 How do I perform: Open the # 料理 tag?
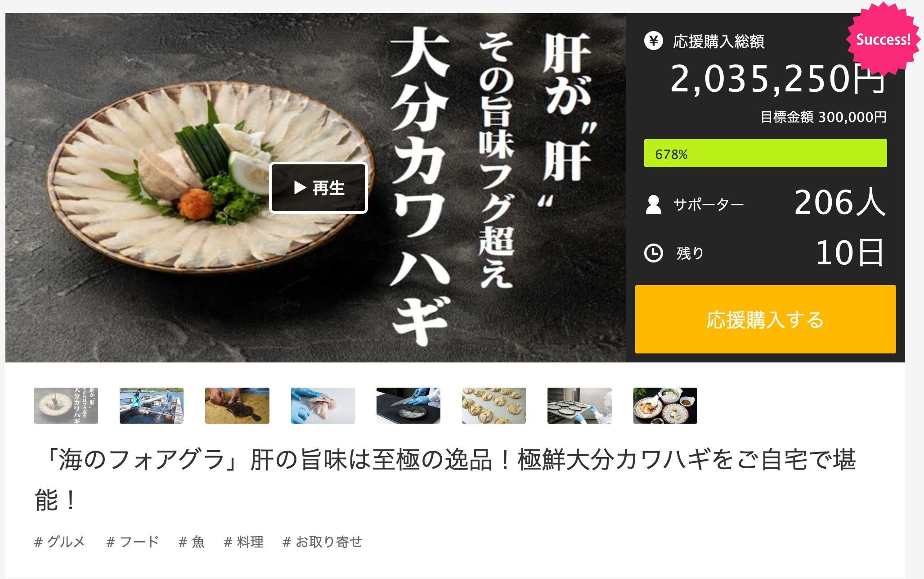244,542
